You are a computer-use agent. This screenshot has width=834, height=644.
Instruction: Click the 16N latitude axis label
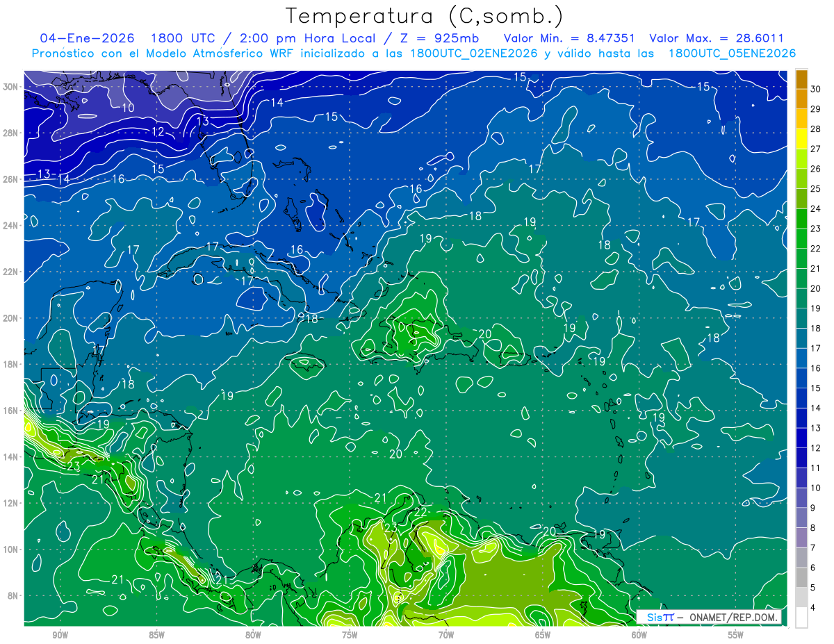click(x=10, y=411)
